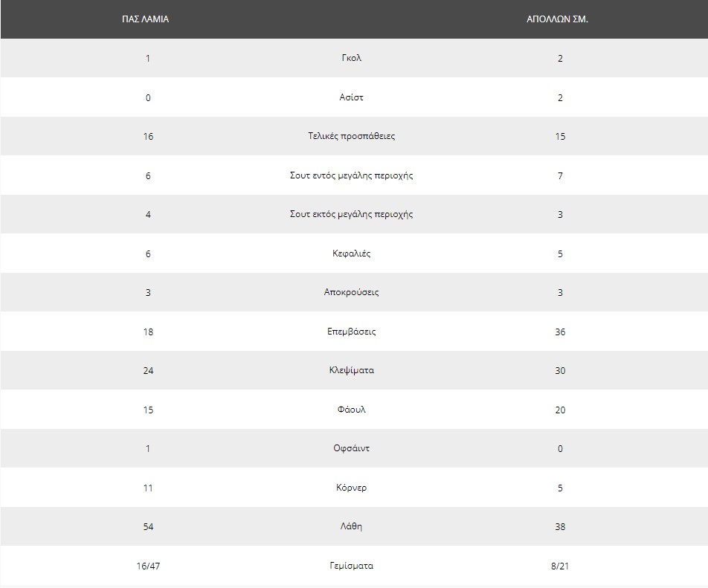Select the Κεφαλιές stat label
The image size is (708, 588).
(x=351, y=253)
